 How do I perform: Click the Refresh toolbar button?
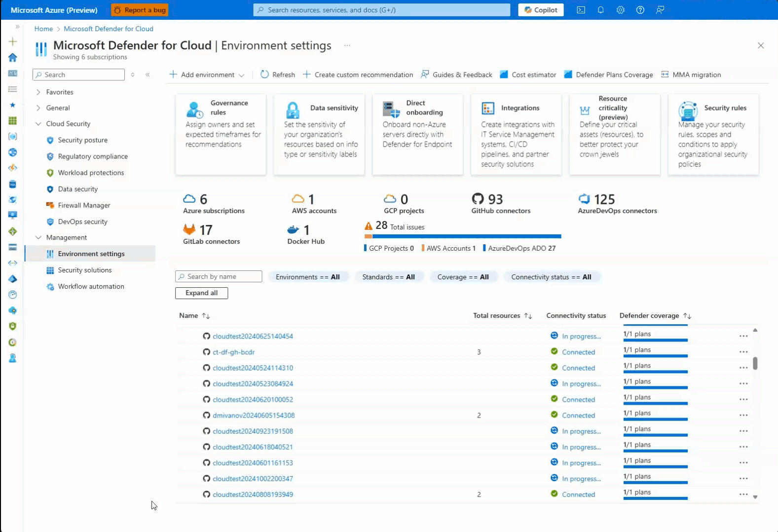(x=278, y=75)
